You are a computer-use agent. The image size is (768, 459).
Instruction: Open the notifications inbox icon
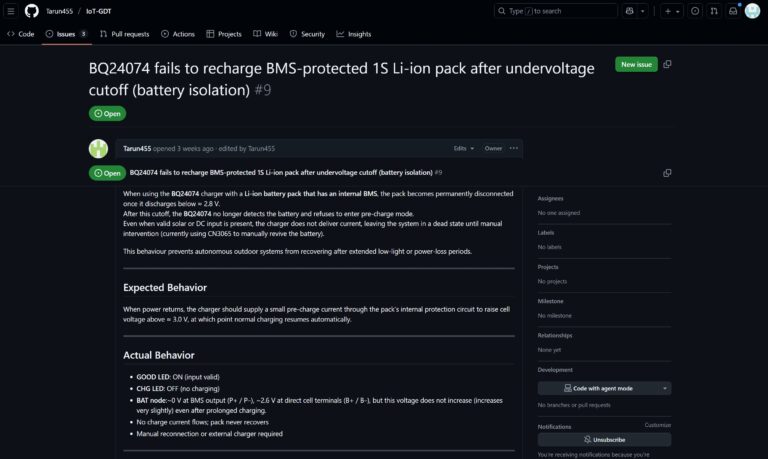pyautogui.click(x=733, y=11)
